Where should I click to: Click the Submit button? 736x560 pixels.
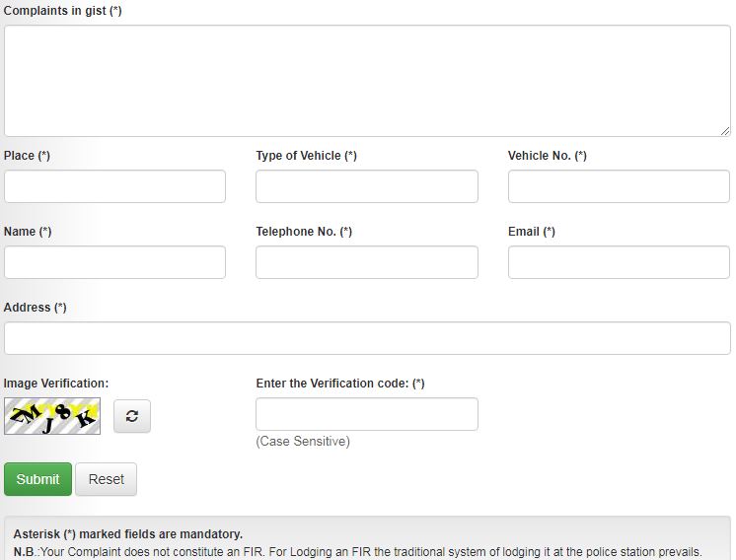coord(38,479)
